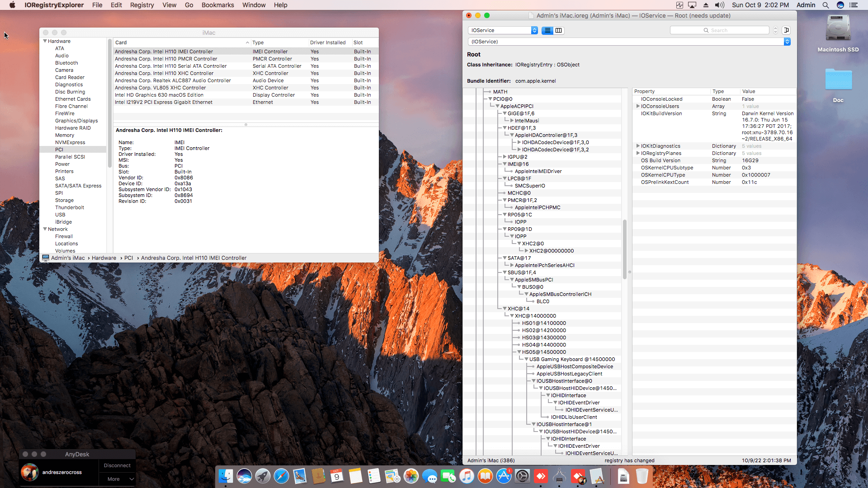
Task: Open the Apple menu
Action: pyautogui.click(x=12, y=5)
